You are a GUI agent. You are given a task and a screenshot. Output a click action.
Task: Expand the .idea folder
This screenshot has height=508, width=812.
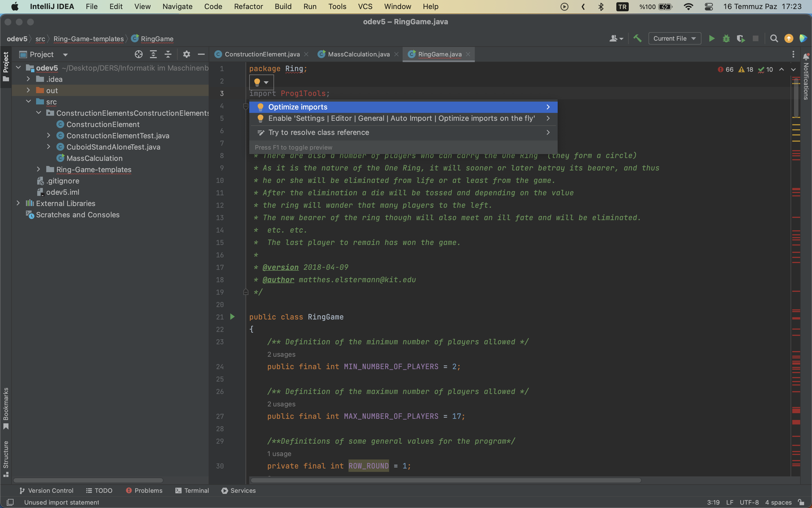(x=28, y=79)
